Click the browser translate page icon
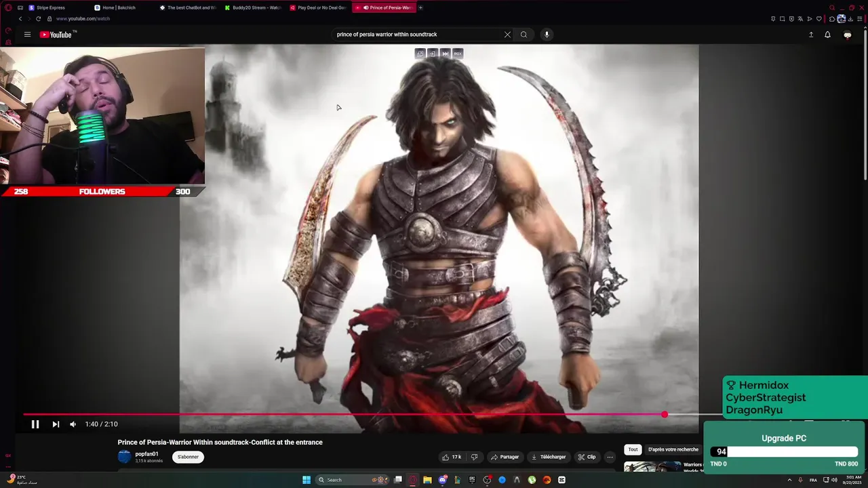This screenshot has width=868, height=488. [x=800, y=19]
